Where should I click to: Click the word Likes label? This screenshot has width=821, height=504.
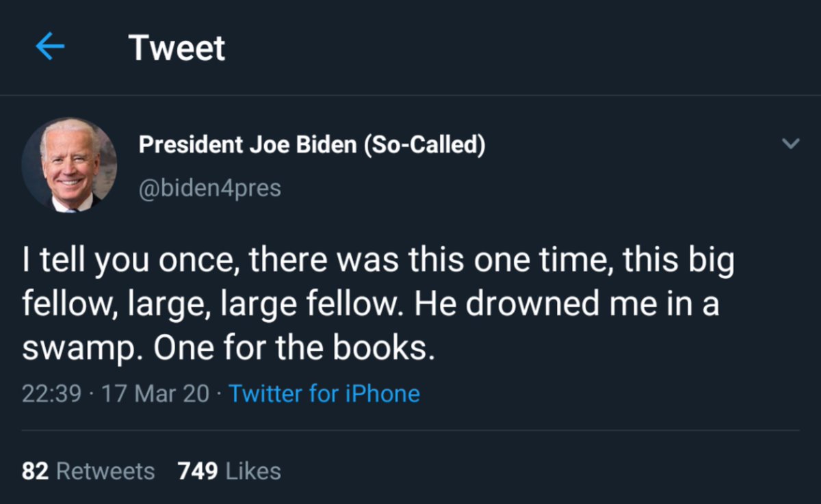[252, 471]
